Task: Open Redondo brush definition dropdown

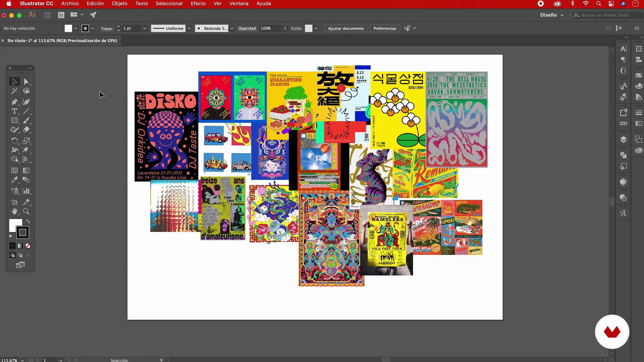Action: click(232, 28)
